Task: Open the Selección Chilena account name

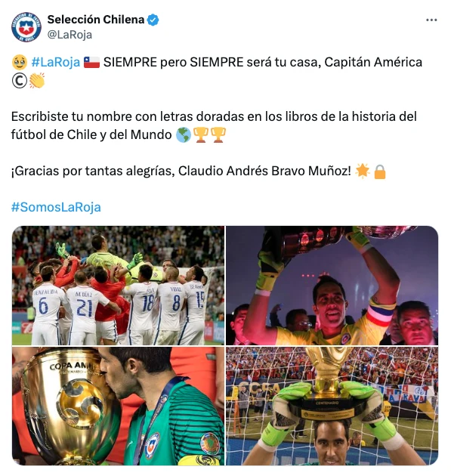Action: (x=96, y=20)
